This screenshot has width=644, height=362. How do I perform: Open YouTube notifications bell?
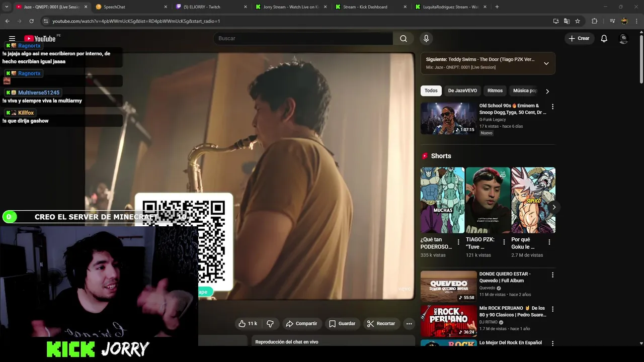point(604,39)
